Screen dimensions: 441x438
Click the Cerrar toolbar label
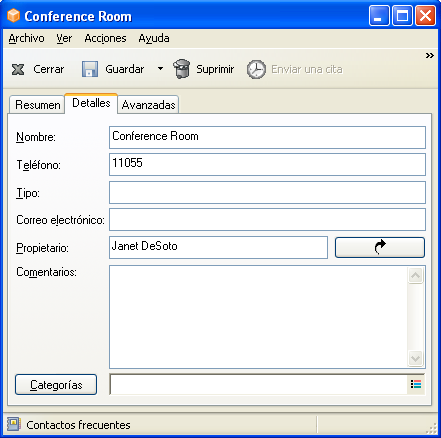[x=49, y=69]
